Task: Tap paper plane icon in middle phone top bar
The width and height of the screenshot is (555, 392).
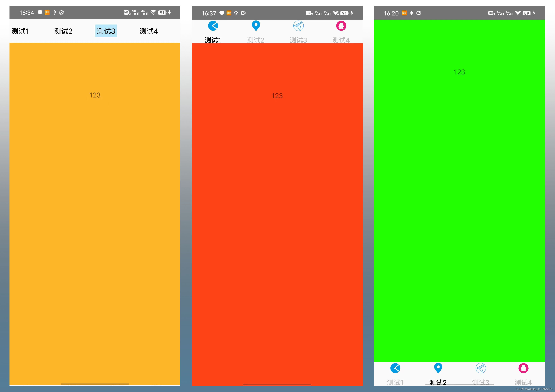Action: 299,26
